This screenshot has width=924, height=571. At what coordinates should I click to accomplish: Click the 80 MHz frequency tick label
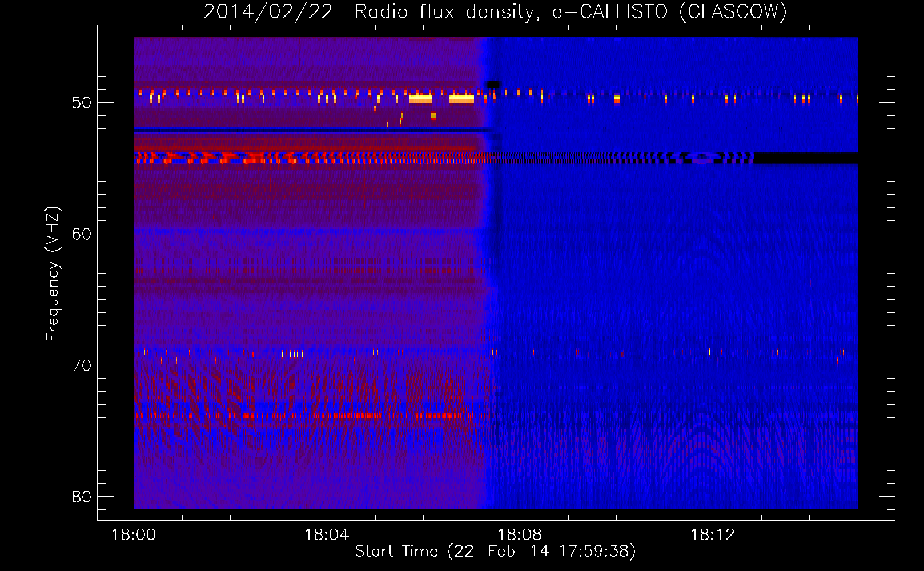pyautogui.click(x=82, y=497)
